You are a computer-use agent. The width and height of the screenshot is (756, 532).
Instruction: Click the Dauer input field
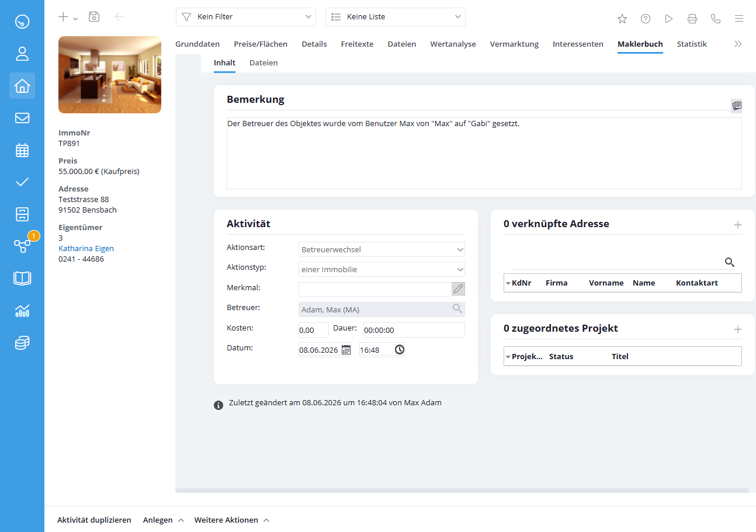click(x=414, y=330)
